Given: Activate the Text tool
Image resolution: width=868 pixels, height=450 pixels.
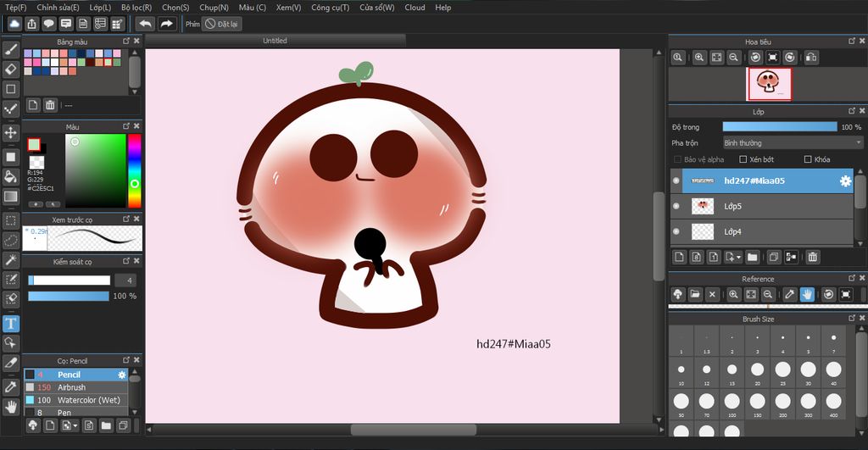Looking at the screenshot, I should pos(11,323).
